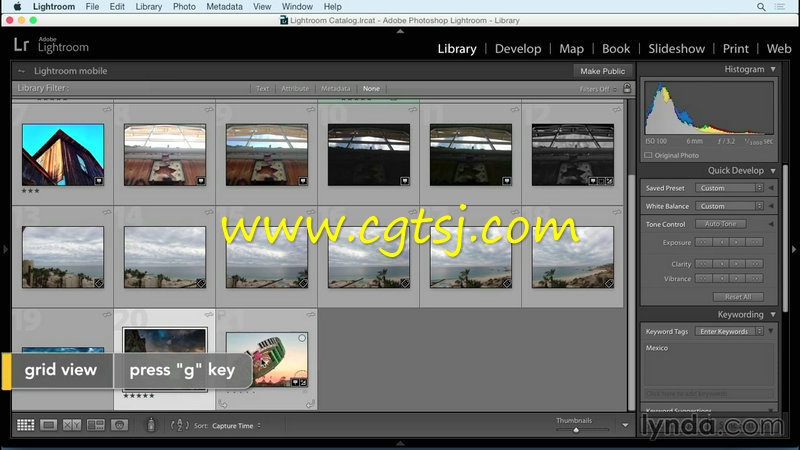Show filmstrip with bottom edge arrow
This screenshot has height=450, width=800.
pos(400,443)
